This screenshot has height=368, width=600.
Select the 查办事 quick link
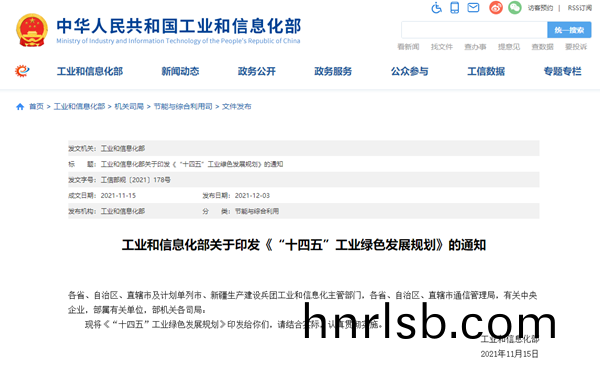coord(475,47)
